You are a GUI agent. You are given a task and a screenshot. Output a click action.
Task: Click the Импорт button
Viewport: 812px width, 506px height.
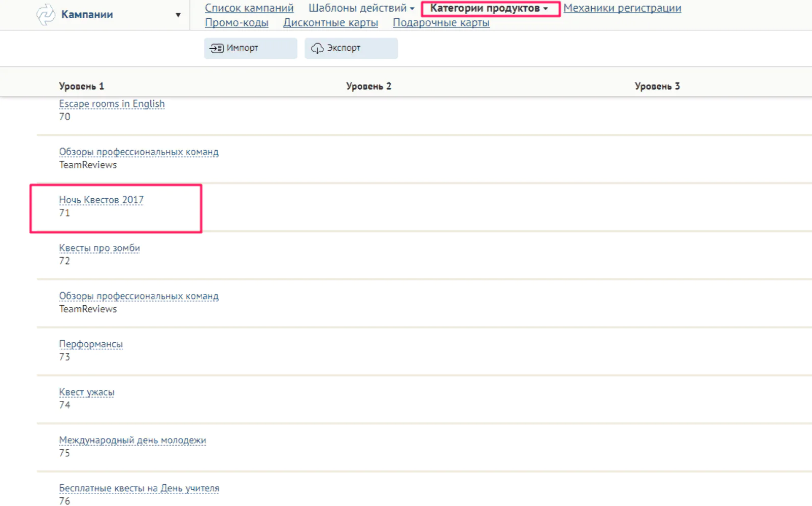pos(251,48)
